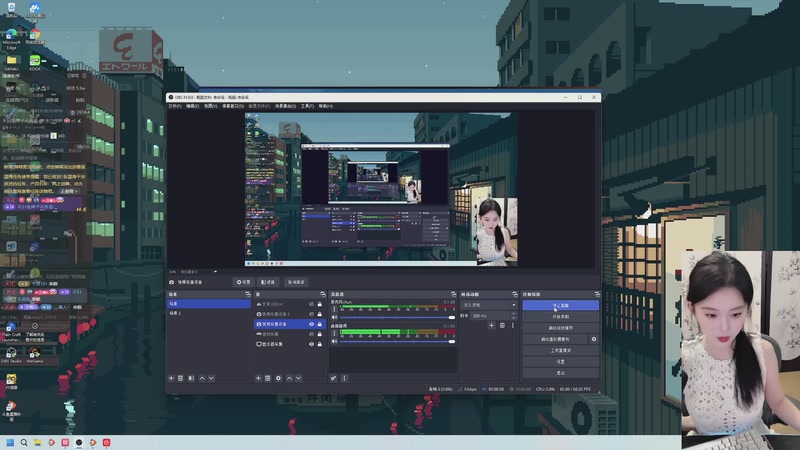The height and width of the screenshot is (450, 800).
Task: Unlock video capture device 2 lock
Action: (x=320, y=314)
